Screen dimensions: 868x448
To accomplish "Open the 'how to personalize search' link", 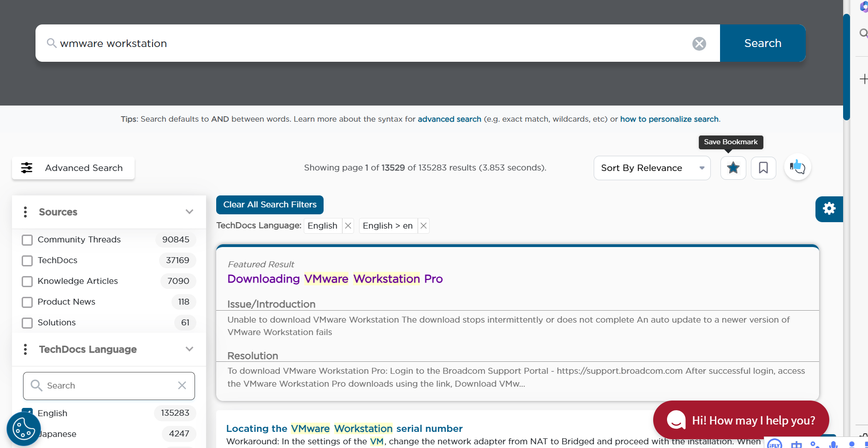I will (669, 119).
